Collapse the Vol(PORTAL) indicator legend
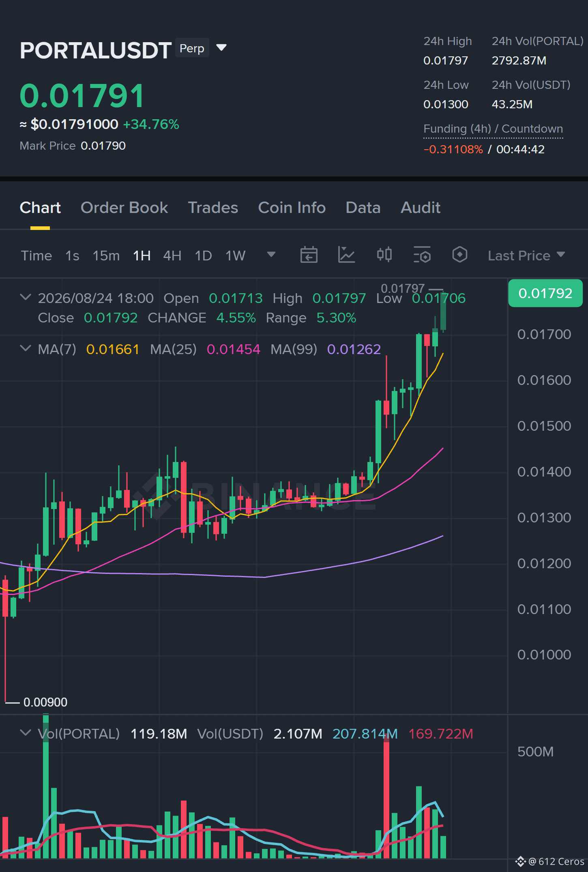Image resolution: width=588 pixels, height=872 pixels. pyautogui.click(x=26, y=733)
